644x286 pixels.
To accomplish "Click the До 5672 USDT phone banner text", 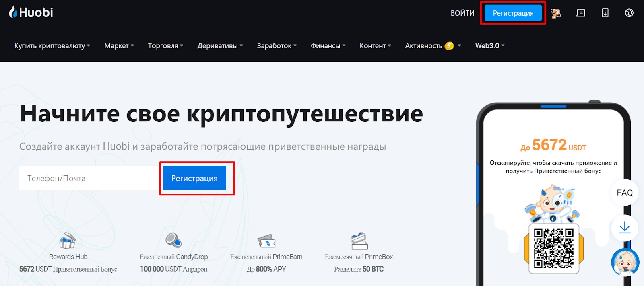I will pyautogui.click(x=553, y=145).
